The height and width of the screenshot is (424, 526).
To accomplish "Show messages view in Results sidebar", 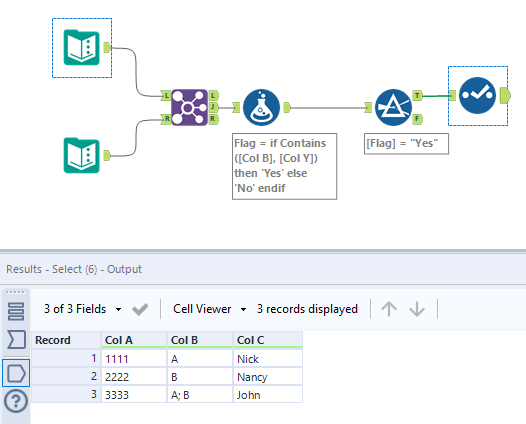I will (16, 311).
